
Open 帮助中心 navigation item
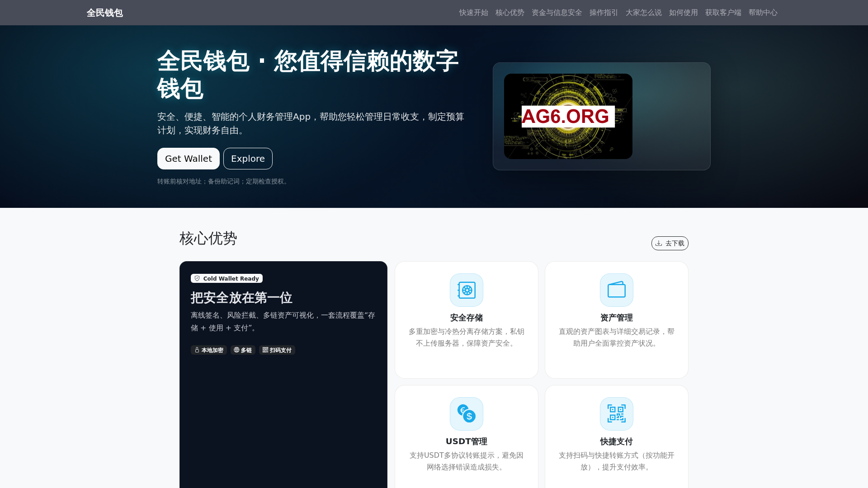click(x=763, y=13)
